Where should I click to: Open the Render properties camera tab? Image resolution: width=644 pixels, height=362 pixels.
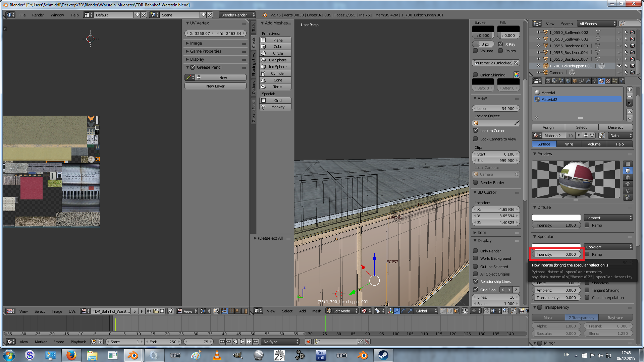click(x=548, y=81)
